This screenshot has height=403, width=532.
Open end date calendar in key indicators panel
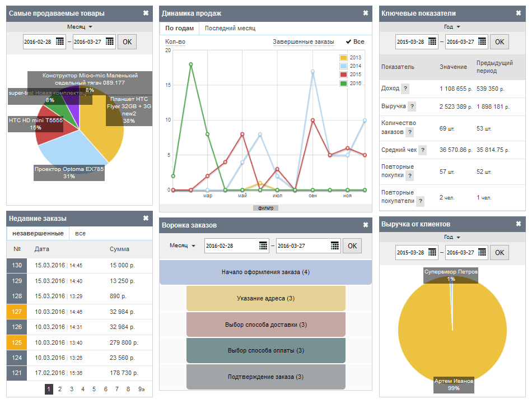click(482, 41)
